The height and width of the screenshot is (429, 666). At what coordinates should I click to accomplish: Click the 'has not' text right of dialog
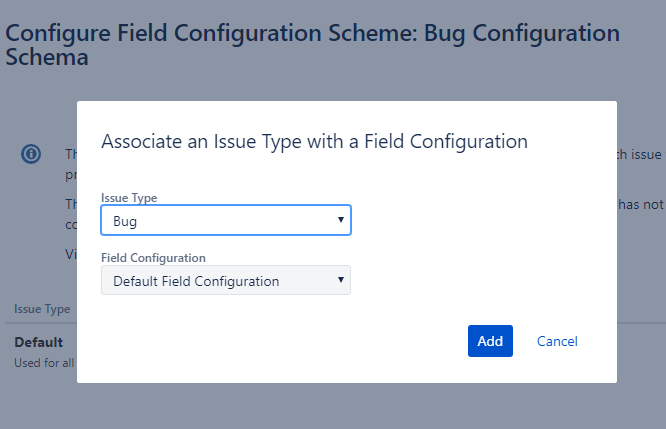[x=641, y=205]
